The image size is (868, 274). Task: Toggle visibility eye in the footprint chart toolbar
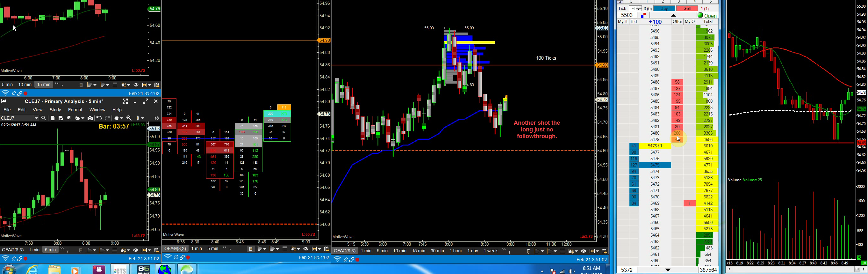(305, 249)
